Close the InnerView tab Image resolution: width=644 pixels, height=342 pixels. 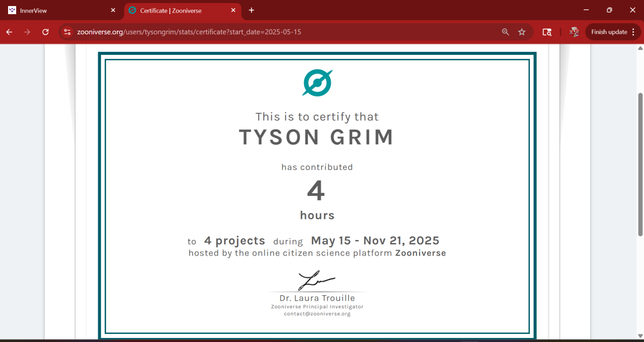(x=113, y=10)
